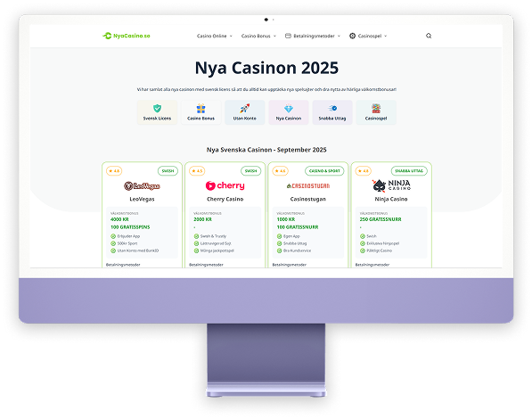532x419 pixels.
Task: Click Ninja Casino 4.8 star rating badge
Action: click(363, 171)
